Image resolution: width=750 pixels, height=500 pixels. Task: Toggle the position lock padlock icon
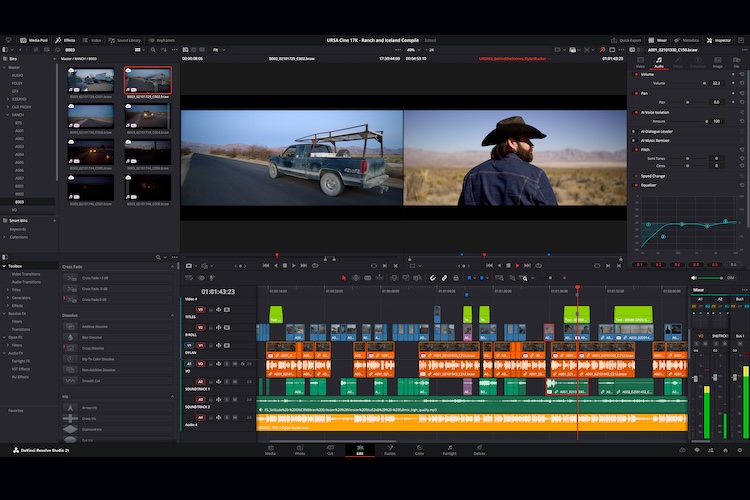pyautogui.click(x=455, y=278)
